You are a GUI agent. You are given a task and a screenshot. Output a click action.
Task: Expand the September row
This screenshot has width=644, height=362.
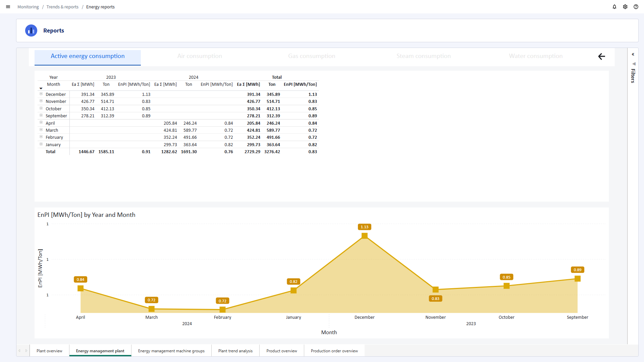coord(41,116)
